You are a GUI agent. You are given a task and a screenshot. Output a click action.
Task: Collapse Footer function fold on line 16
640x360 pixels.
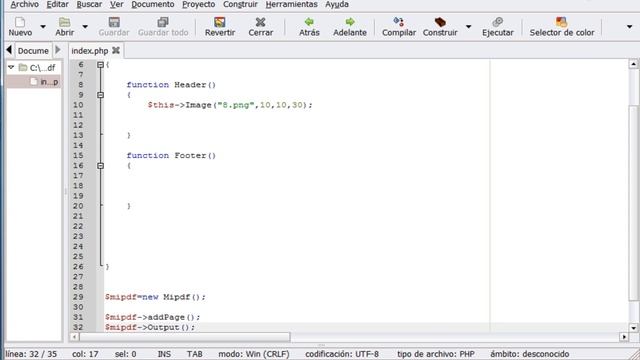click(x=100, y=166)
